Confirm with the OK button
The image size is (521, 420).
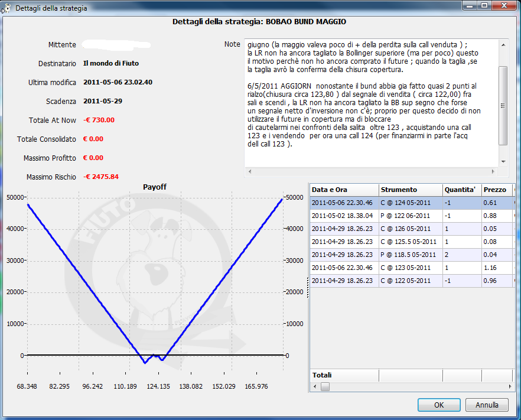tap(439, 405)
